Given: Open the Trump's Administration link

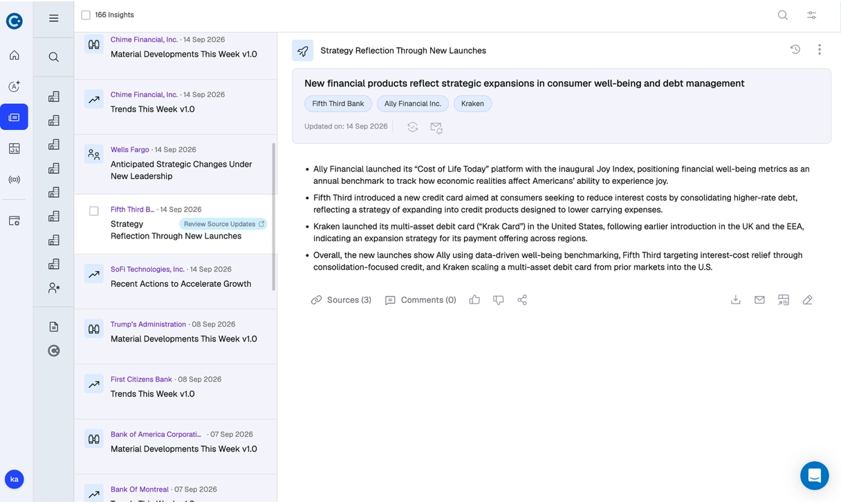Looking at the screenshot, I should click(x=148, y=324).
